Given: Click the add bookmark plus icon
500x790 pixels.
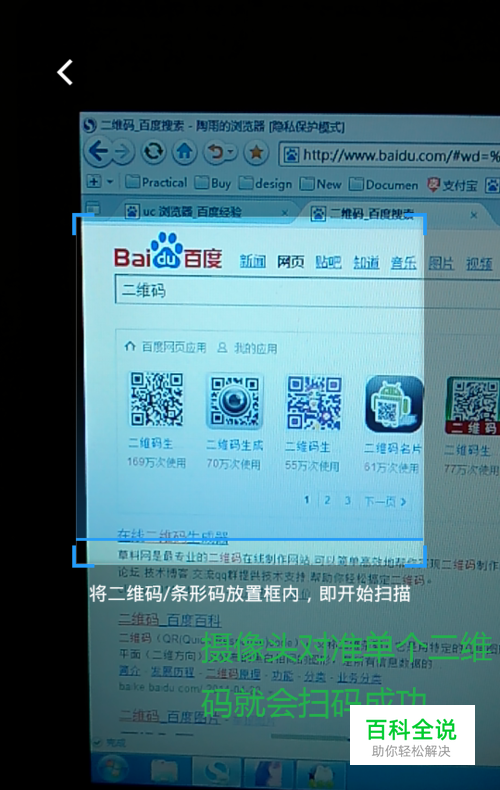Looking at the screenshot, I should point(94,181).
